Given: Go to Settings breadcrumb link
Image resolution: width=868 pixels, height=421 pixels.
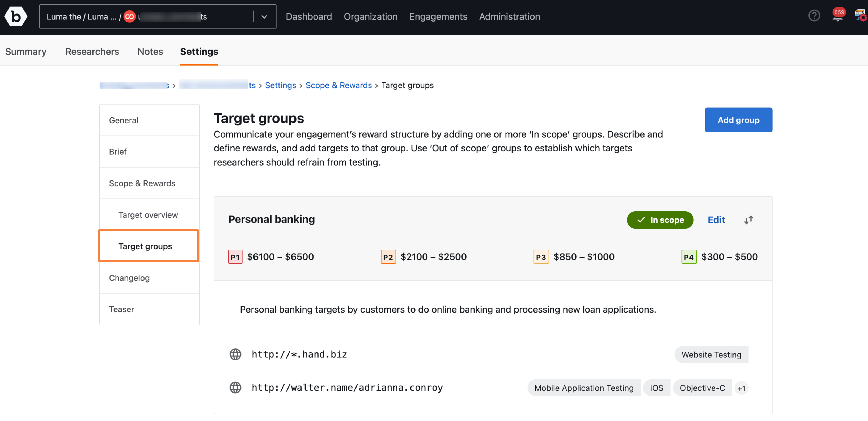Looking at the screenshot, I should (x=280, y=85).
